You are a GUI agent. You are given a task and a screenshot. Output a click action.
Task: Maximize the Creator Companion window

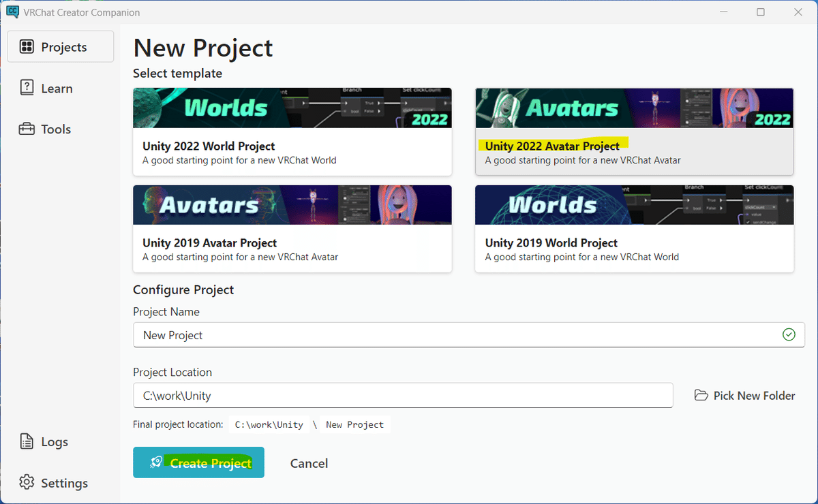tap(761, 12)
